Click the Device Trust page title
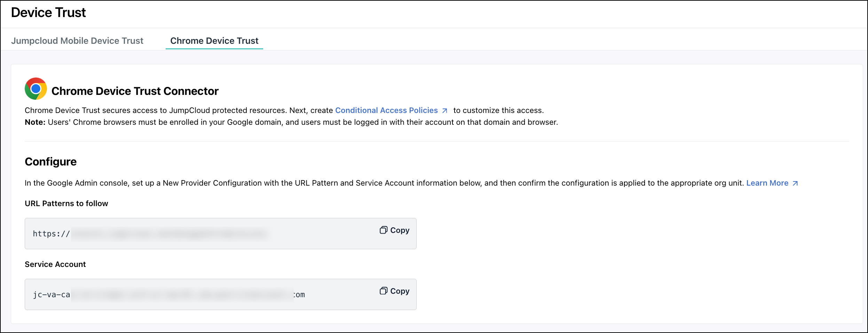The width and height of the screenshot is (868, 333). pos(48,13)
